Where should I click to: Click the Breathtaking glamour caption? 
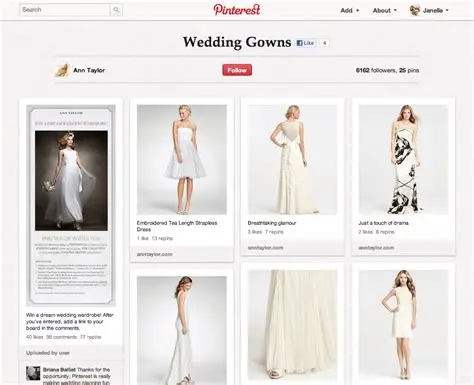(x=272, y=223)
